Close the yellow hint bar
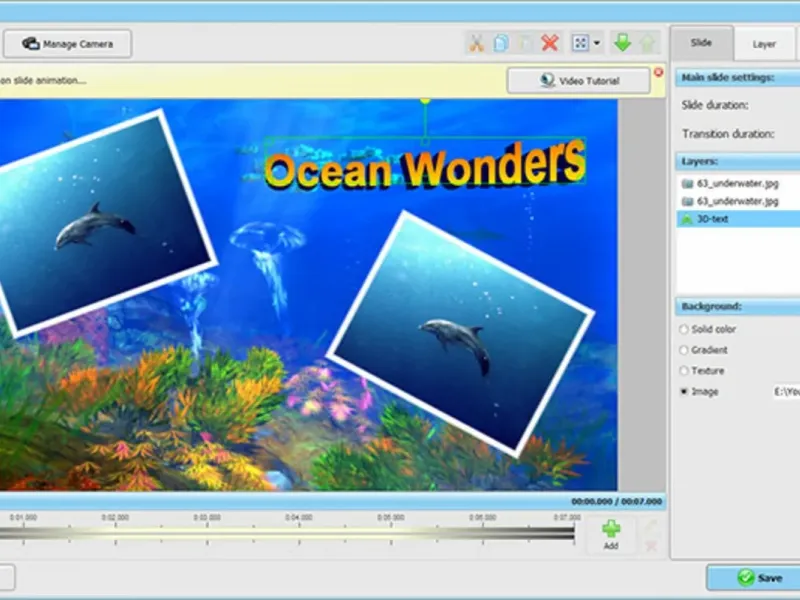Viewport: 800px width, 600px height. click(658, 72)
